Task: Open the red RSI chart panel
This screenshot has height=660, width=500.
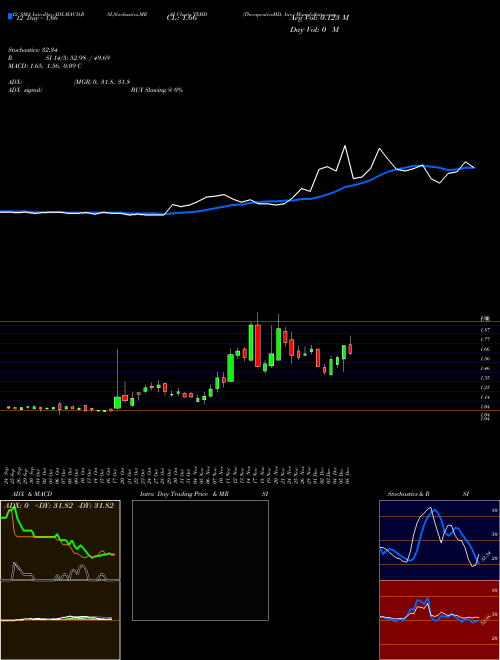Action: [x=439, y=620]
